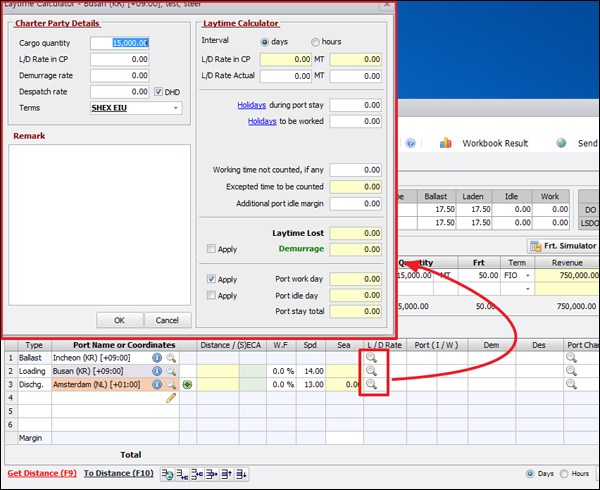
Task: Open info for Busan (KR) port
Action: click(157, 371)
